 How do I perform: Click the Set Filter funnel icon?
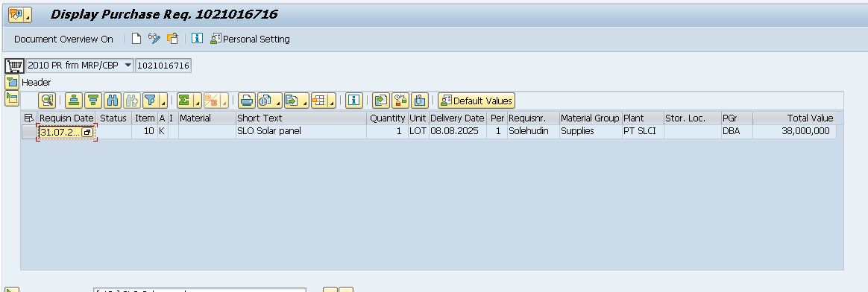150,101
